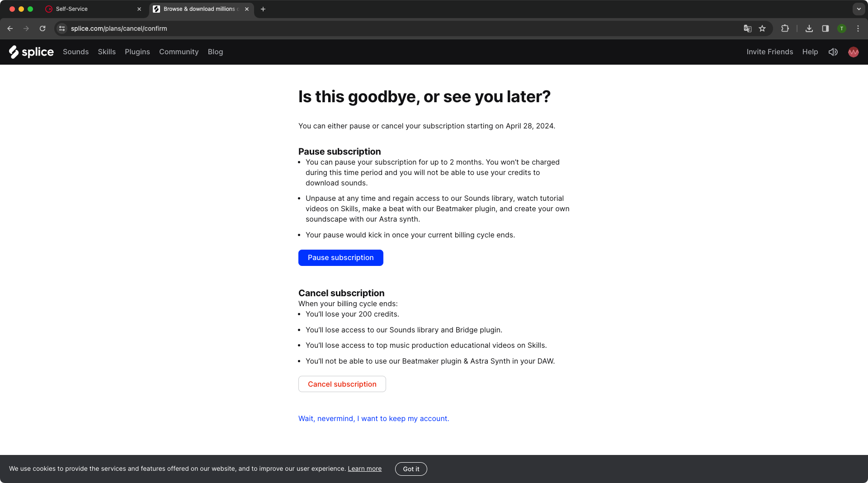The height and width of the screenshot is (483, 868).
Task: Close the Self-Service tab
Action: pyautogui.click(x=139, y=9)
